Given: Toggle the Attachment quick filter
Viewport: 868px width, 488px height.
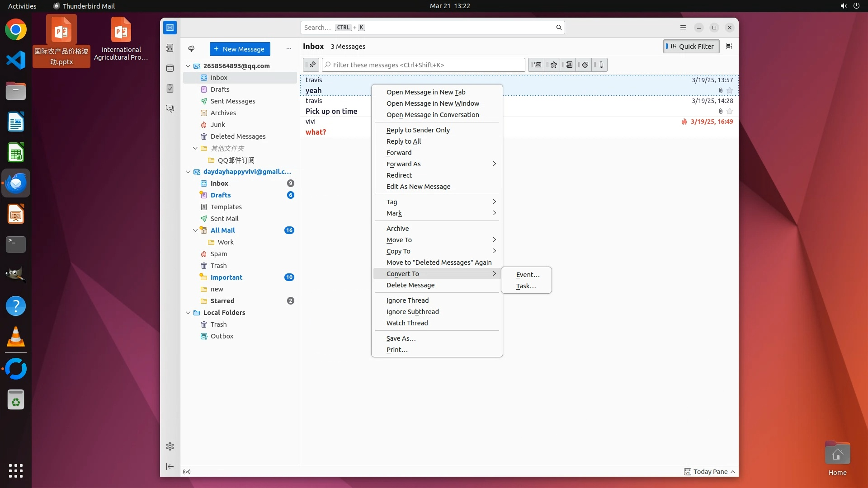Looking at the screenshot, I should click(601, 65).
